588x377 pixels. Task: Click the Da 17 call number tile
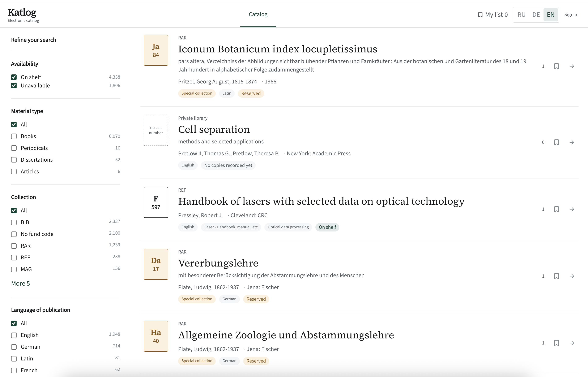(x=156, y=264)
